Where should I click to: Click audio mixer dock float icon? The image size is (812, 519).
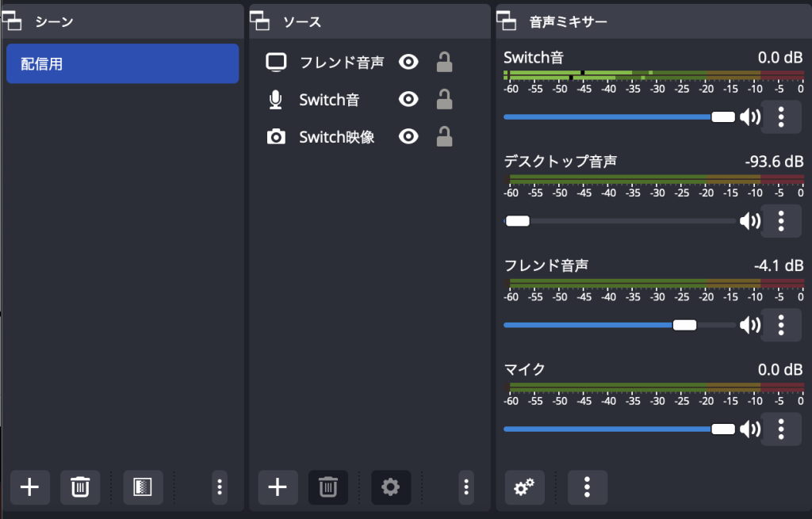[507, 21]
